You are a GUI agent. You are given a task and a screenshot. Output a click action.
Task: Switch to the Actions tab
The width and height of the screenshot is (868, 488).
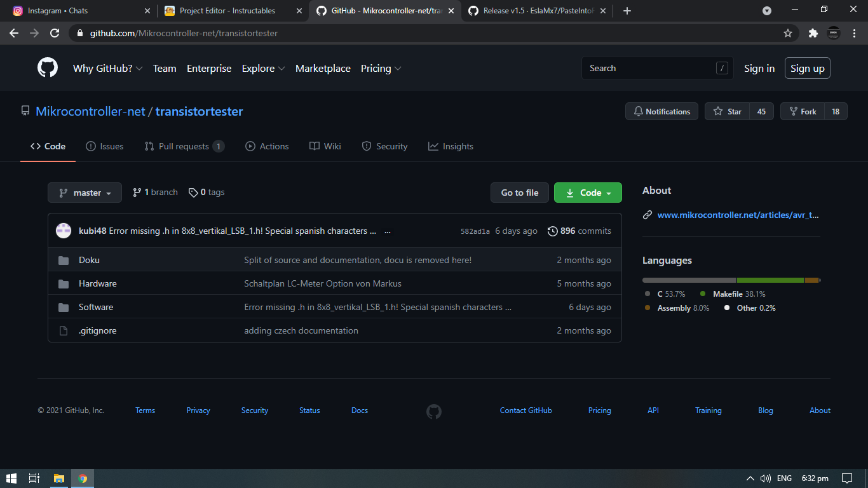(267, 146)
